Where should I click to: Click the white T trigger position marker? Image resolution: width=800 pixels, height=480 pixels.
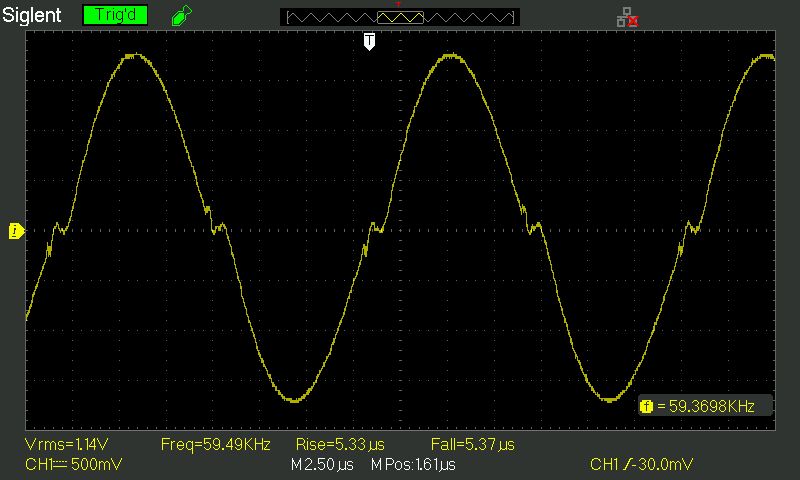(369, 41)
